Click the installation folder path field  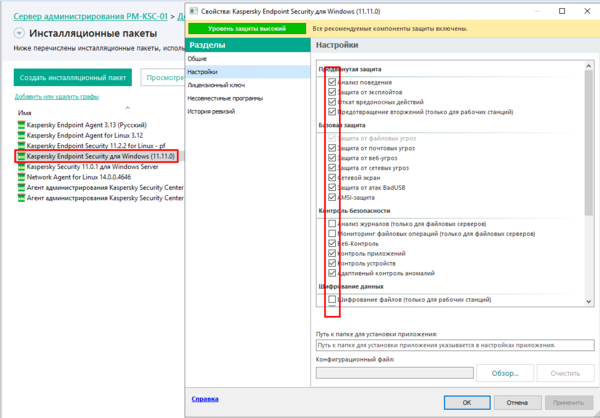pos(455,345)
